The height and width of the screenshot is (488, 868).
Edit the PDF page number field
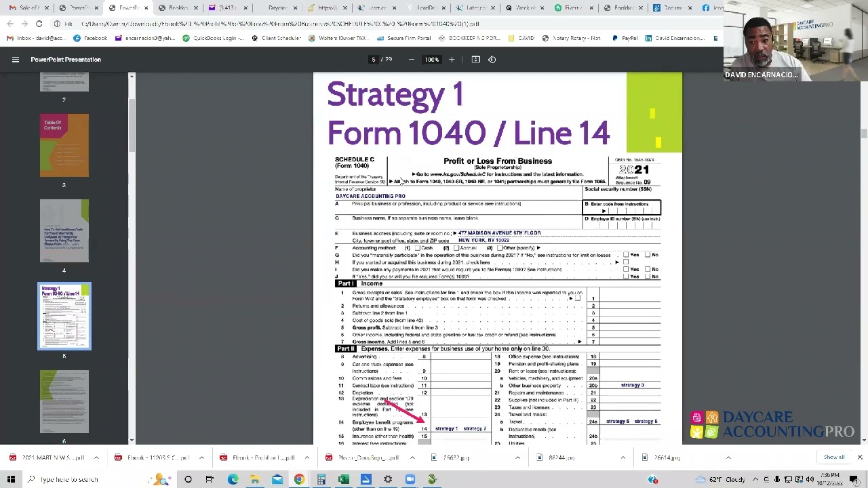click(x=374, y=60)
